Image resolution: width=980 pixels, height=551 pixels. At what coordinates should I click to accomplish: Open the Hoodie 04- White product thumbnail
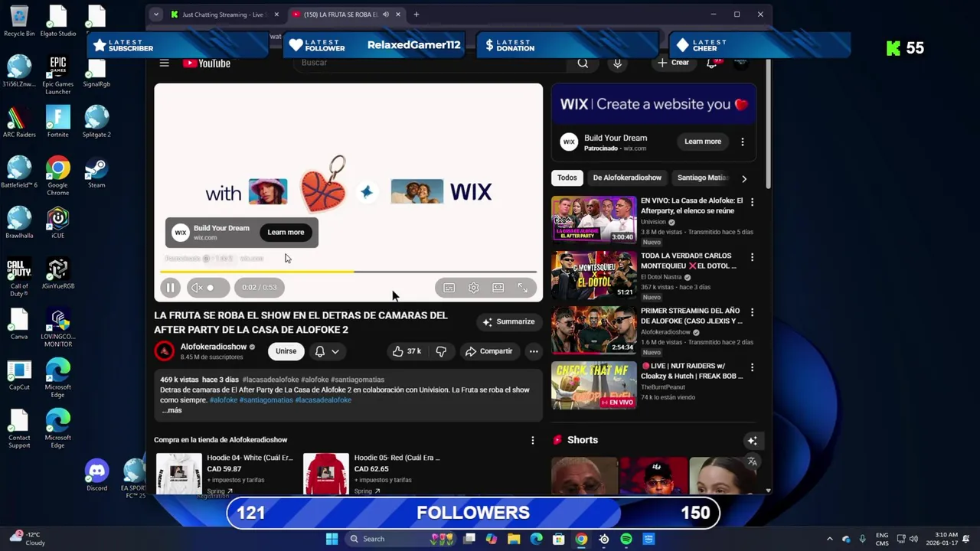(x=179, y=474)
